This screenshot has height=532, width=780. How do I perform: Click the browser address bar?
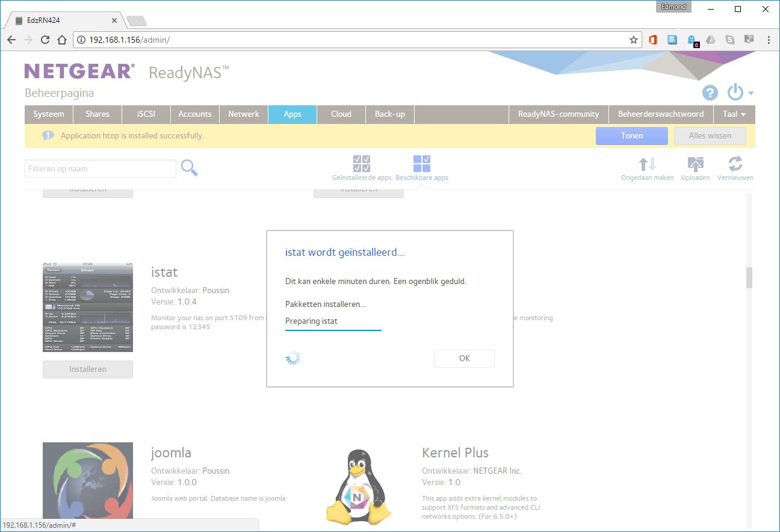[357, 40]
